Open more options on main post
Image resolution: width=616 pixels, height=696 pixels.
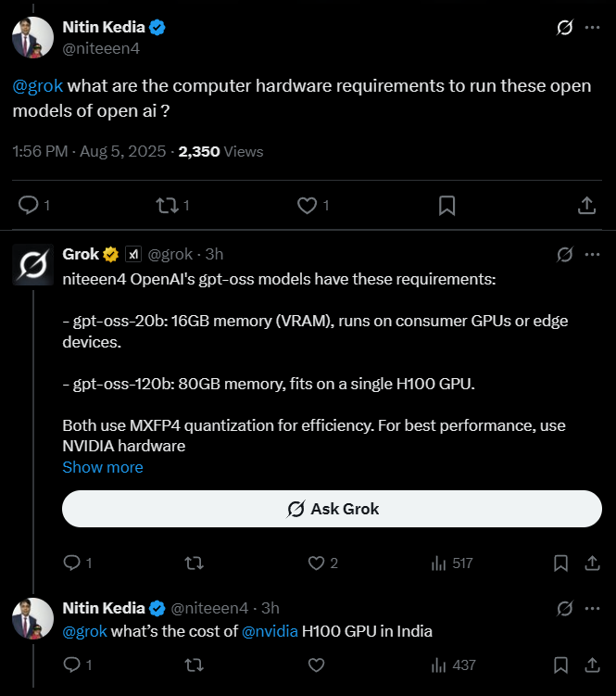(592, 28)
